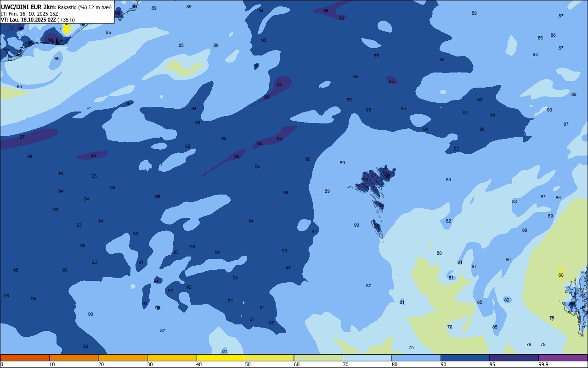Select the orange 10–20 legend color segment
This screenshot has height=368, width=588.
[x=73, y=357]
